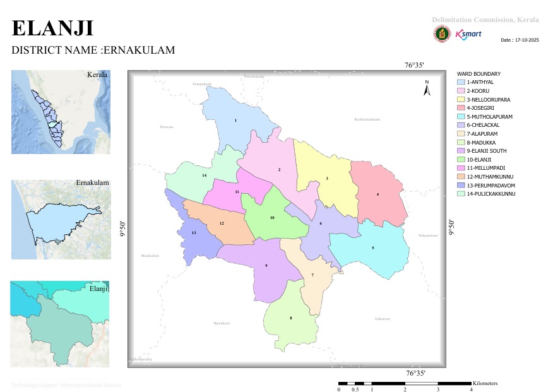Viewport: 553px width, 392px height.
Task: Click the Ksmart logo
Action: [468, 34]
